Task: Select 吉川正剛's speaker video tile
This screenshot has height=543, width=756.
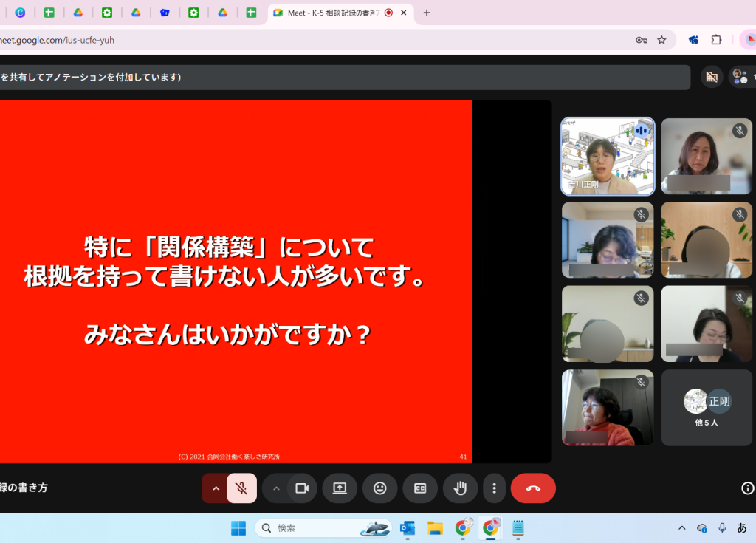Action: 608,156
